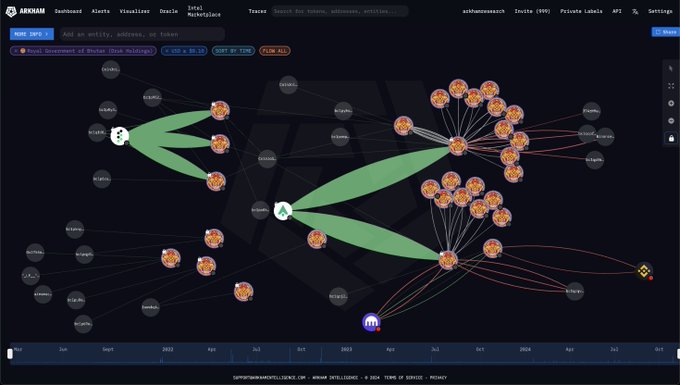Image resolution: width=680 pixels, height=385 pixels.
Task: Select the pointer cursor tool
Action: [671, 69]
